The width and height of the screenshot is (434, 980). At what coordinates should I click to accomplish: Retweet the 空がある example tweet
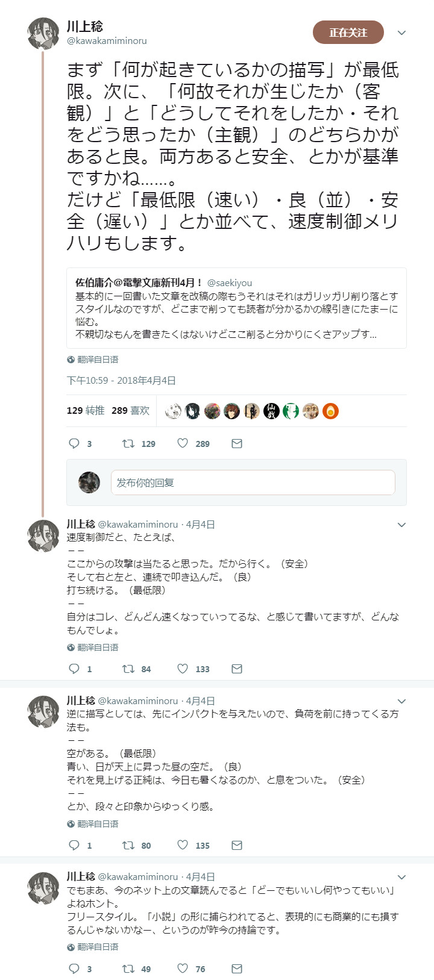click(x=128, y=845)
